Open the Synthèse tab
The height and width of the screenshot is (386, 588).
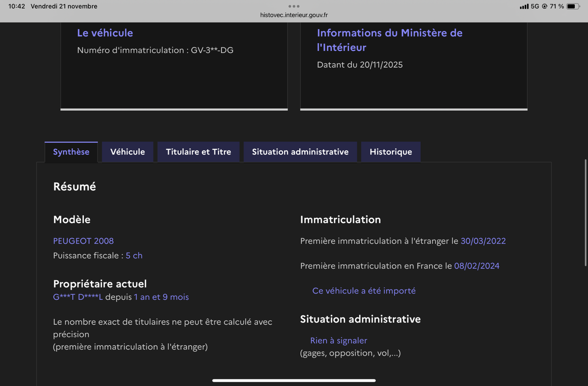click(71, 152)
